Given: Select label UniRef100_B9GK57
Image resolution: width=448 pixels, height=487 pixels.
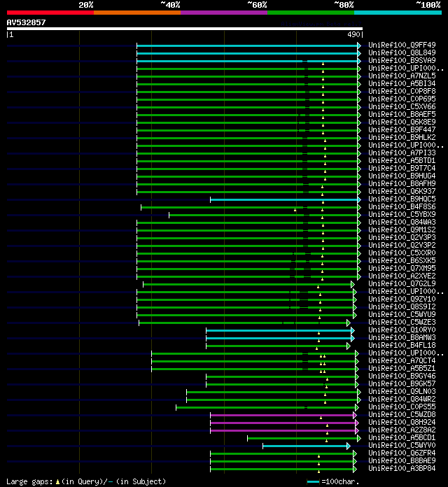Looking at the screenshot, I should (402, 383).
